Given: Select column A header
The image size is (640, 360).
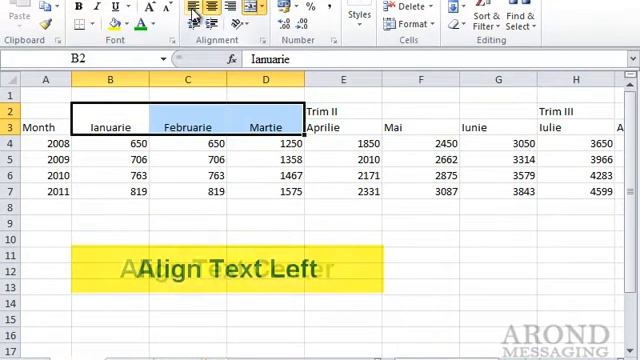Looking at the screenshot, I should pyautogui.click(x=46, y=80).
